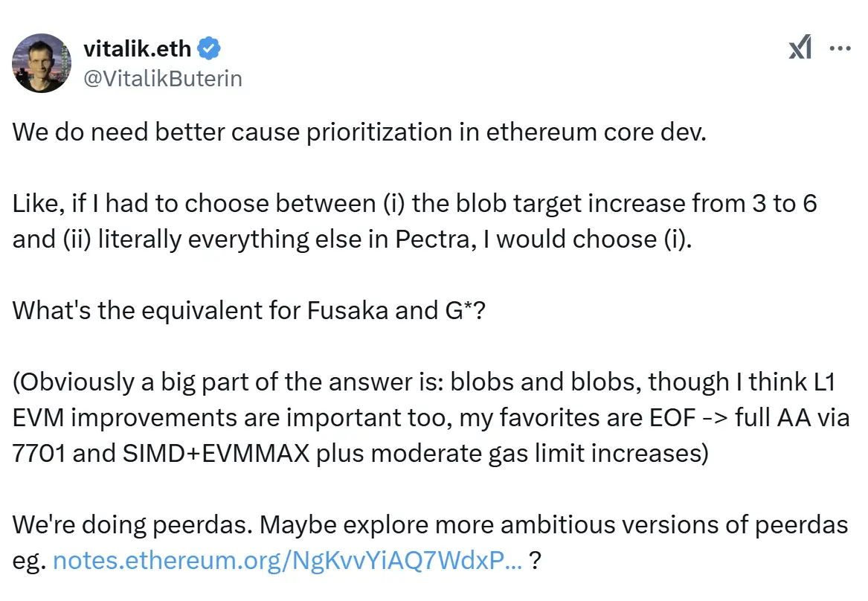Click the blue verified badge next to vitalik.eth
Image resolution: width=868 pixels, height=601 pixels.
208,48
